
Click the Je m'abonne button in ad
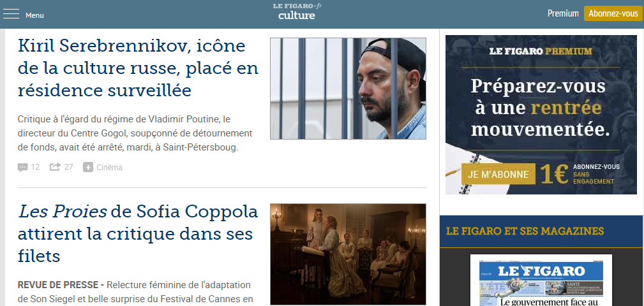click(x=498, y=174)
